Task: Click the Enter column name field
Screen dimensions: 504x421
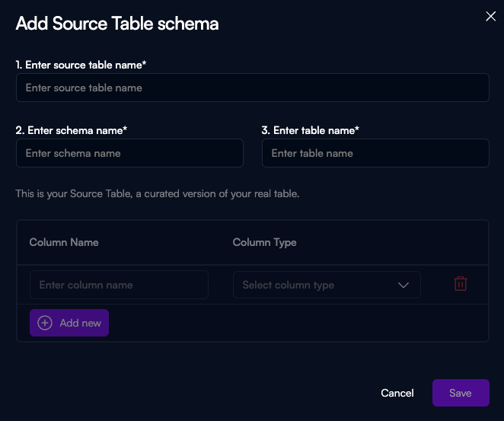Action: pos(119,285)
